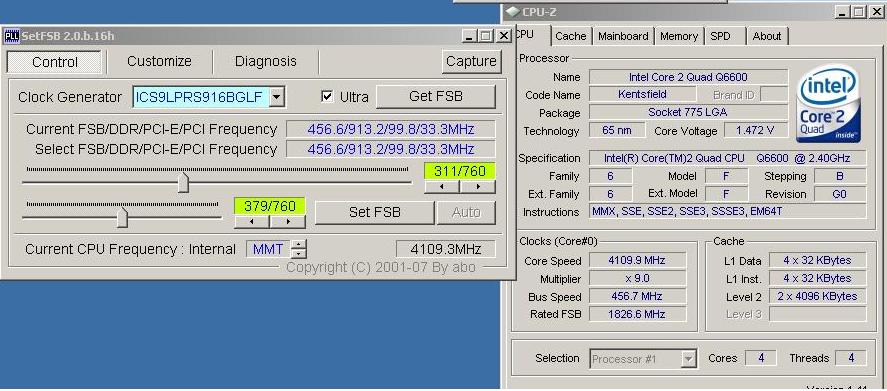
Task: Click the upper FSB slider thumb
Action: [x=183, y=183]
